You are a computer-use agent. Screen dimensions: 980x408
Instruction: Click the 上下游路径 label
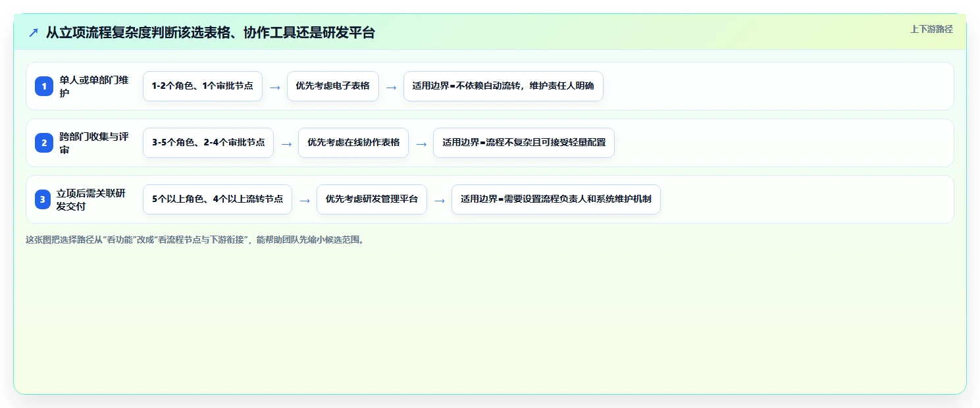(x=931, y=29)
